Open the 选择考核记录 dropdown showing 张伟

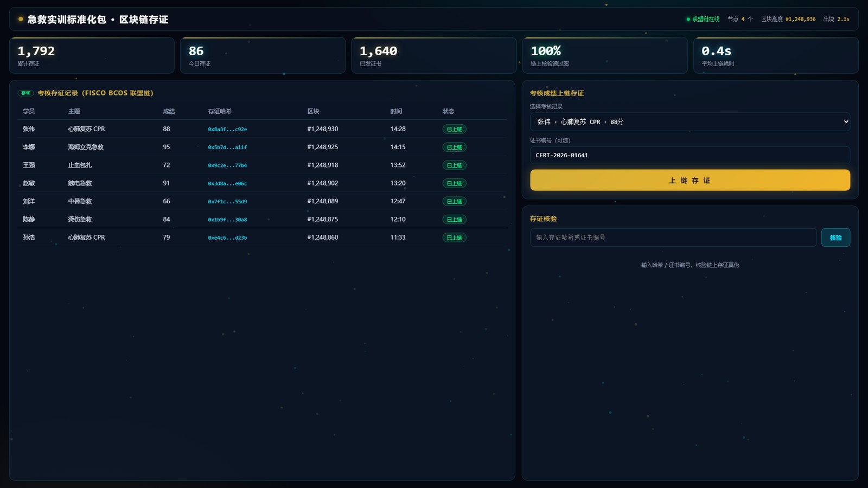point(690,121)
